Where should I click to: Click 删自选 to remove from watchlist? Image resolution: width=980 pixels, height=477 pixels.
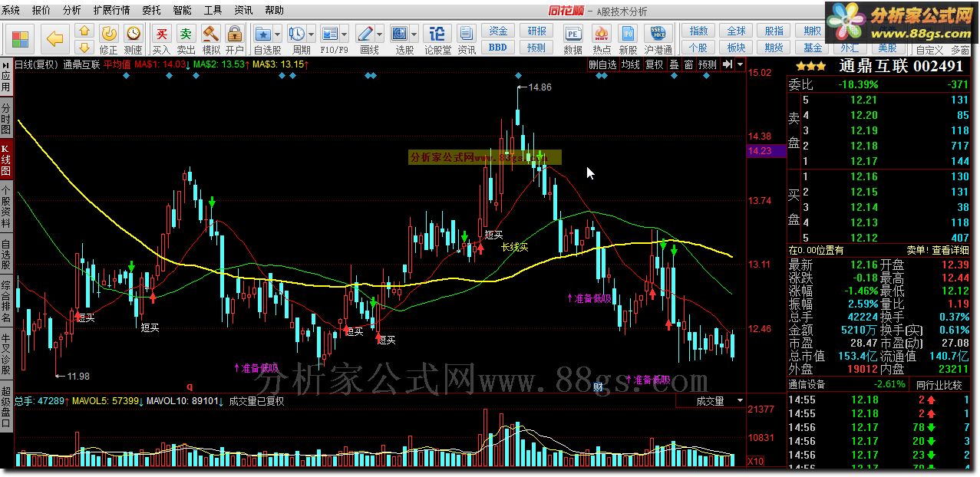click(602, 65)
